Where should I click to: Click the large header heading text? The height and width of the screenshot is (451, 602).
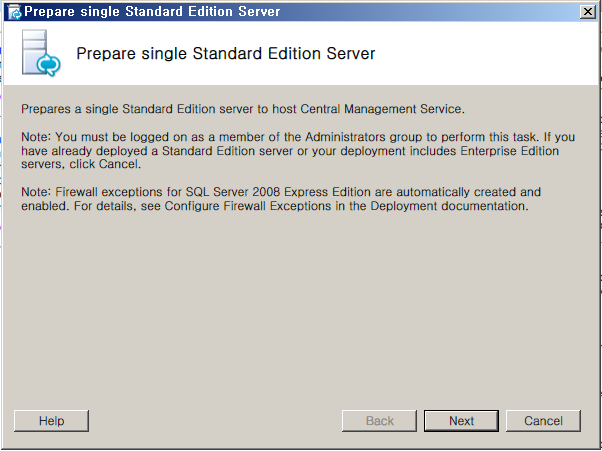(226, 53)
